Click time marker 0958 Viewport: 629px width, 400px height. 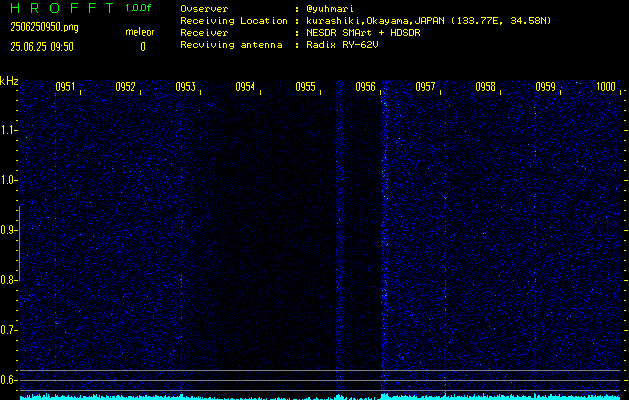coord(485,87)
